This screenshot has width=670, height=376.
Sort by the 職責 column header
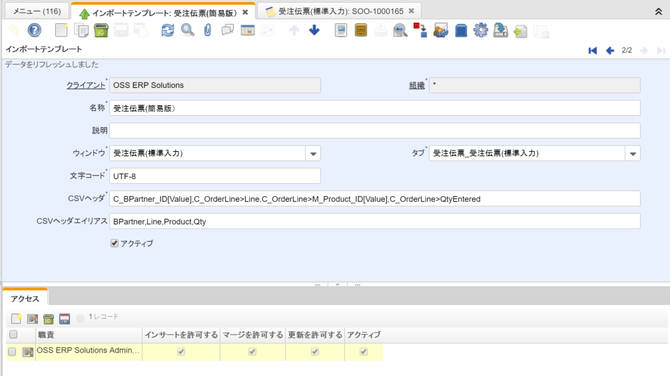88,335
